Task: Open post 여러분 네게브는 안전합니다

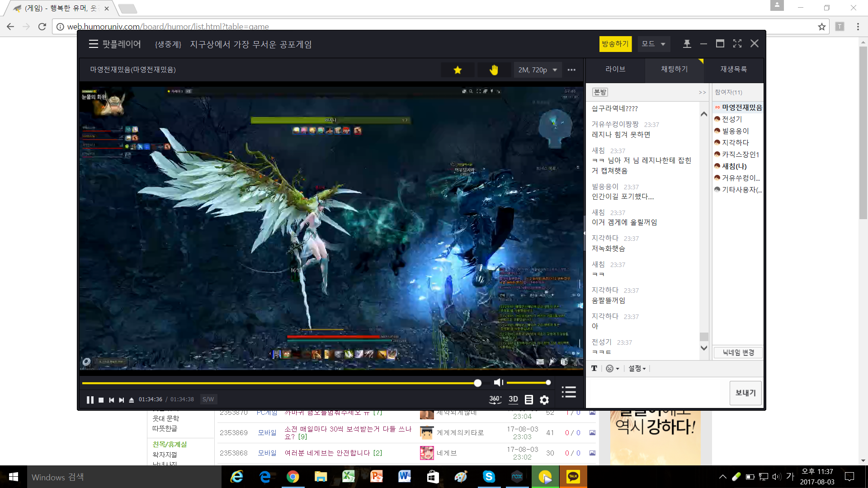Action: point(333,453)
